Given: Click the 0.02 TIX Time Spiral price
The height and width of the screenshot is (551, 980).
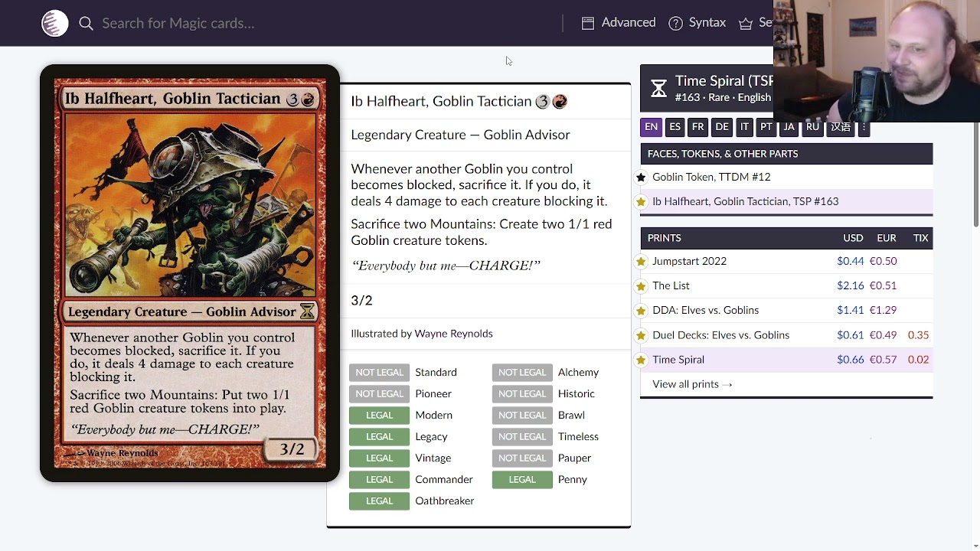Looking at the screenshot, I should coord(918,359).
